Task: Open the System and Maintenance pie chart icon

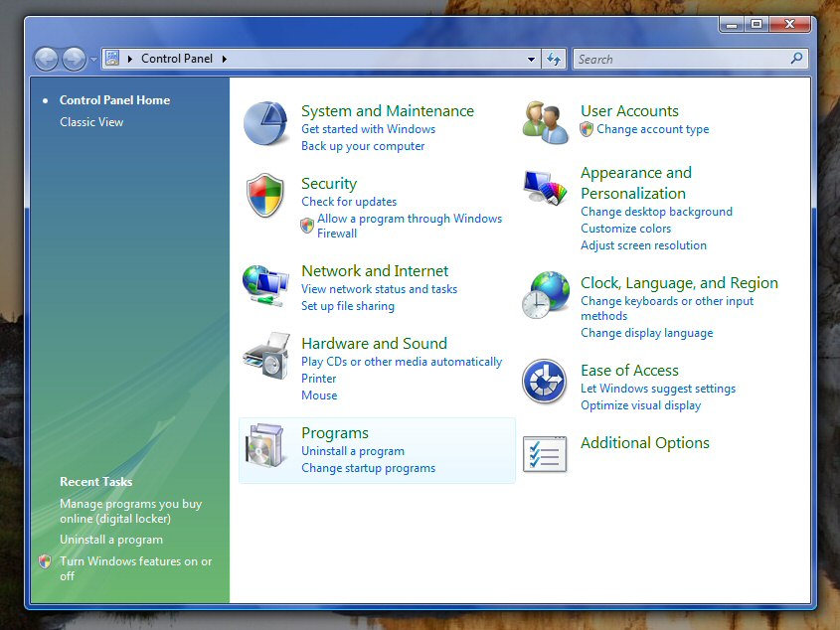Action: click(x=265, y=123)
